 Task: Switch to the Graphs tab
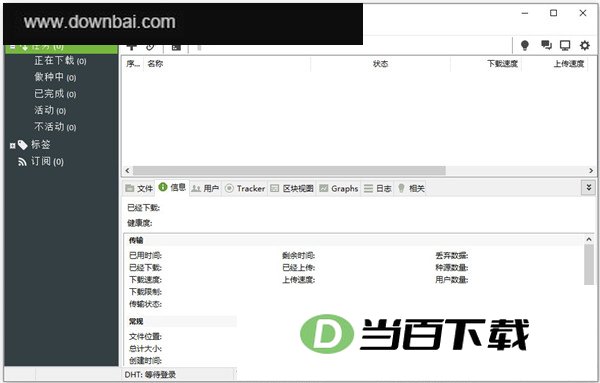point(339,188)
